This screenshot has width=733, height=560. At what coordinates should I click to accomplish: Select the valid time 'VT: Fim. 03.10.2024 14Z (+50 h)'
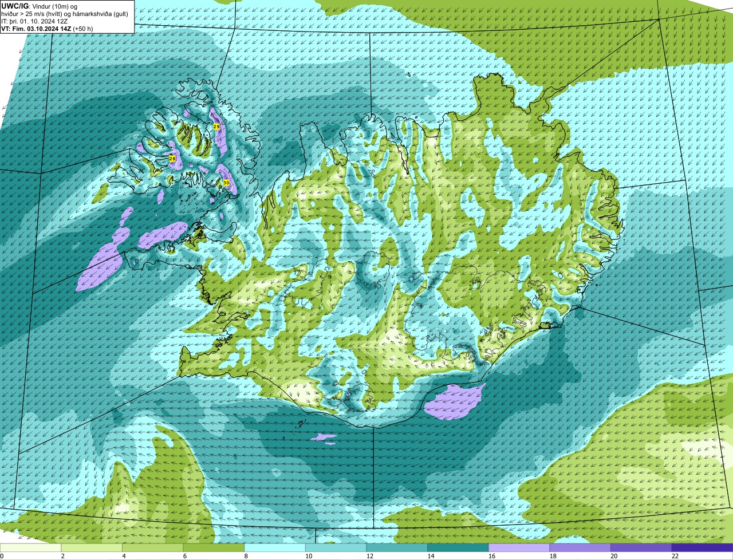(47, 29)
